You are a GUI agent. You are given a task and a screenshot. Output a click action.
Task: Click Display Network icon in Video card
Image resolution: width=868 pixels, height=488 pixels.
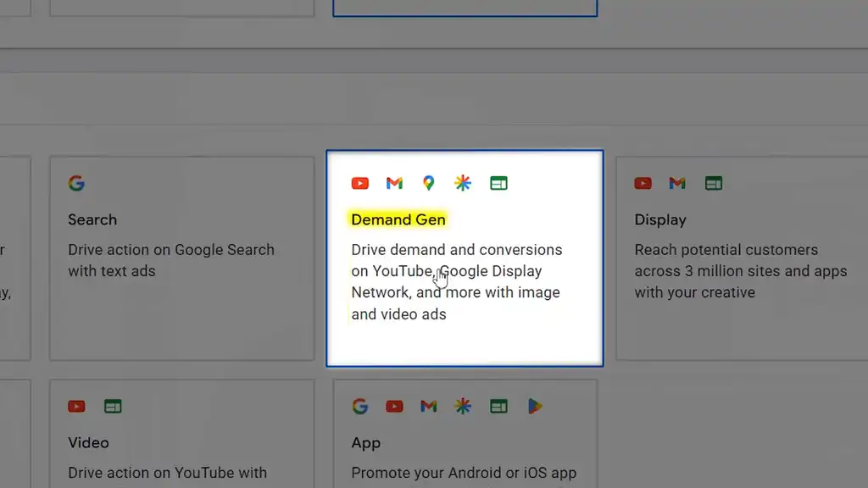tap(113, 407)
